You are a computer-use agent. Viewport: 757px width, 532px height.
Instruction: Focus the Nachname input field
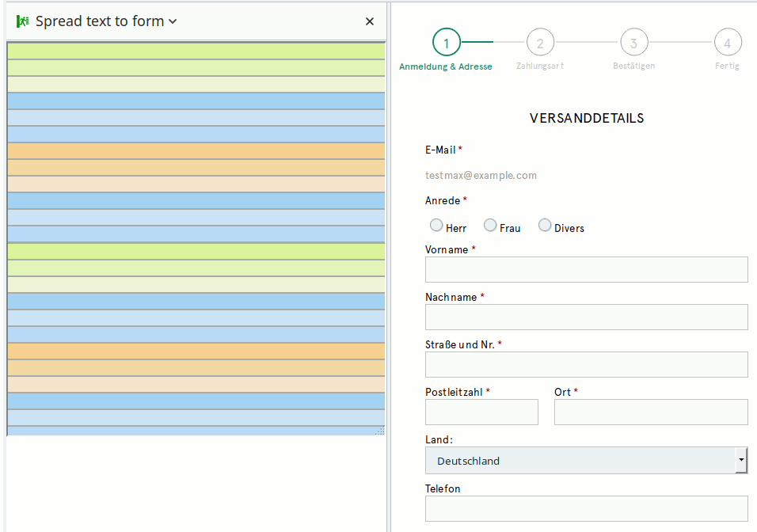[x=586, y=317]
